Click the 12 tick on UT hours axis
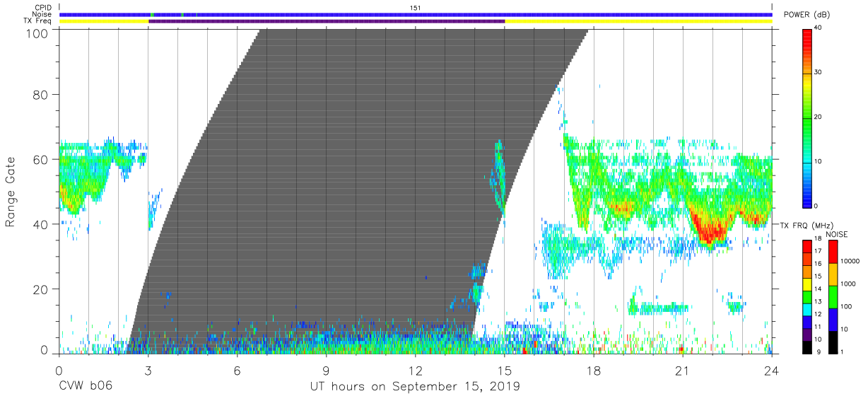 416,371
